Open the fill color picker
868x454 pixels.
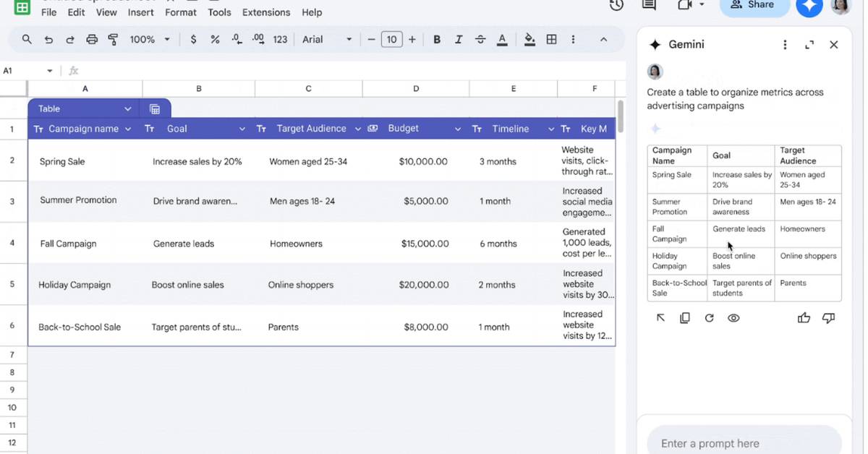pos(529,40)
